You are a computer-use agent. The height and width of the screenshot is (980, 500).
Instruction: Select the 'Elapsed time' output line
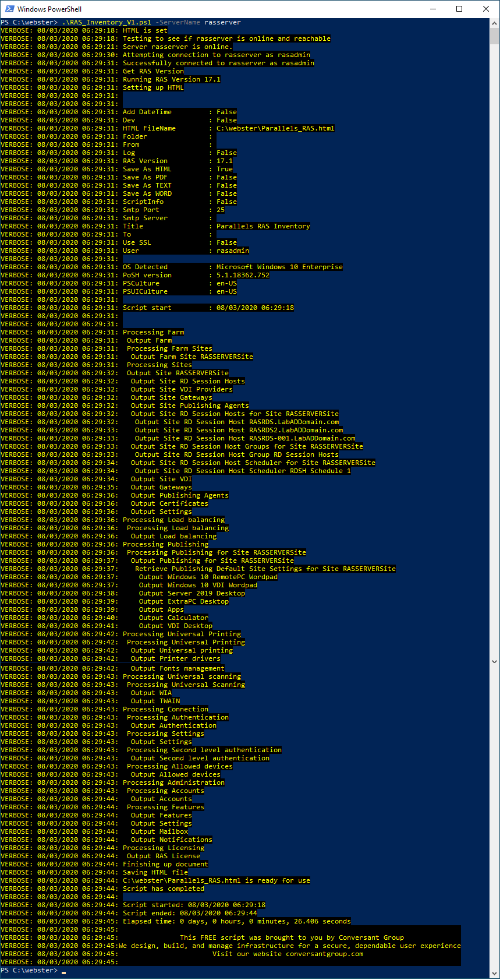[x=236, y=921]
